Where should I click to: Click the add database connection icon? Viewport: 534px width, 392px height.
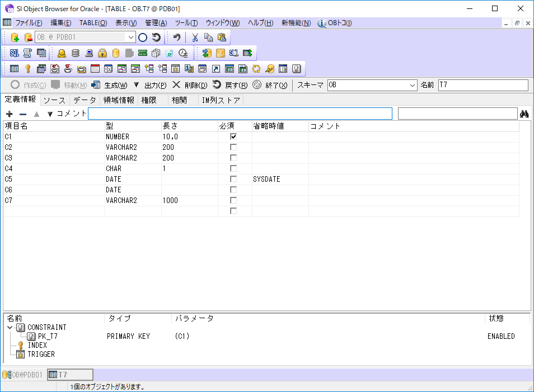15,37
